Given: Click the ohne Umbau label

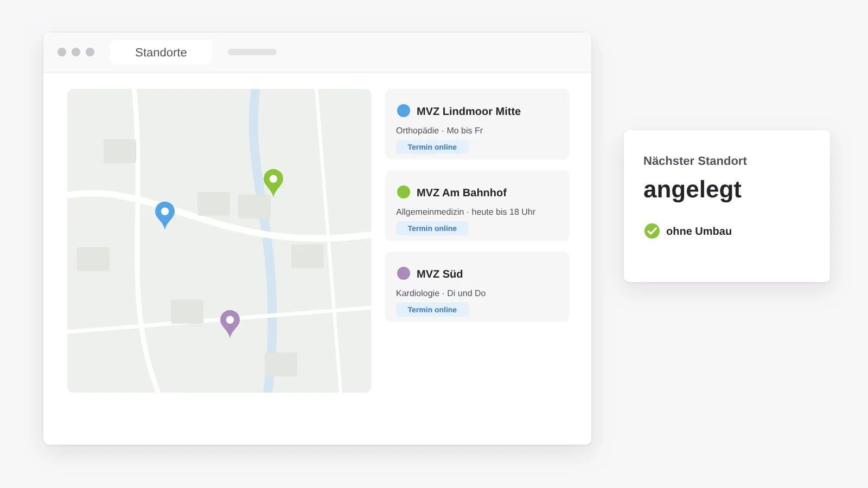Looking at the screenshot, I should click(x=699, y=231).
